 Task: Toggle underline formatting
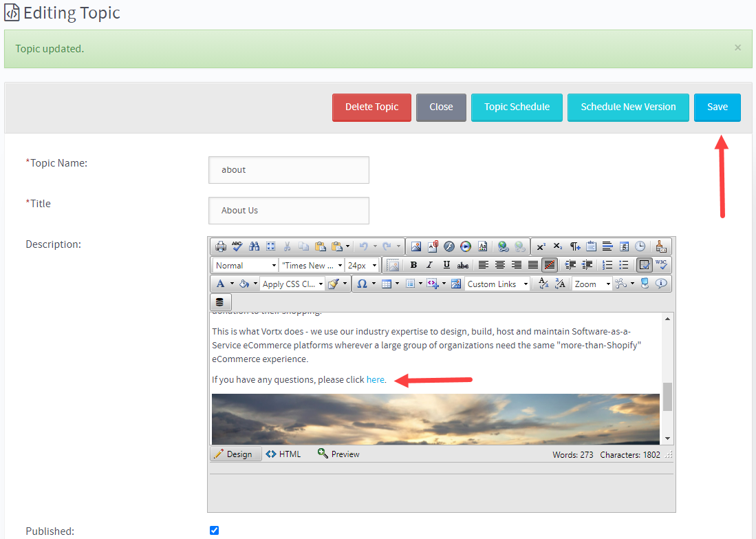click(x=445, y=264)
